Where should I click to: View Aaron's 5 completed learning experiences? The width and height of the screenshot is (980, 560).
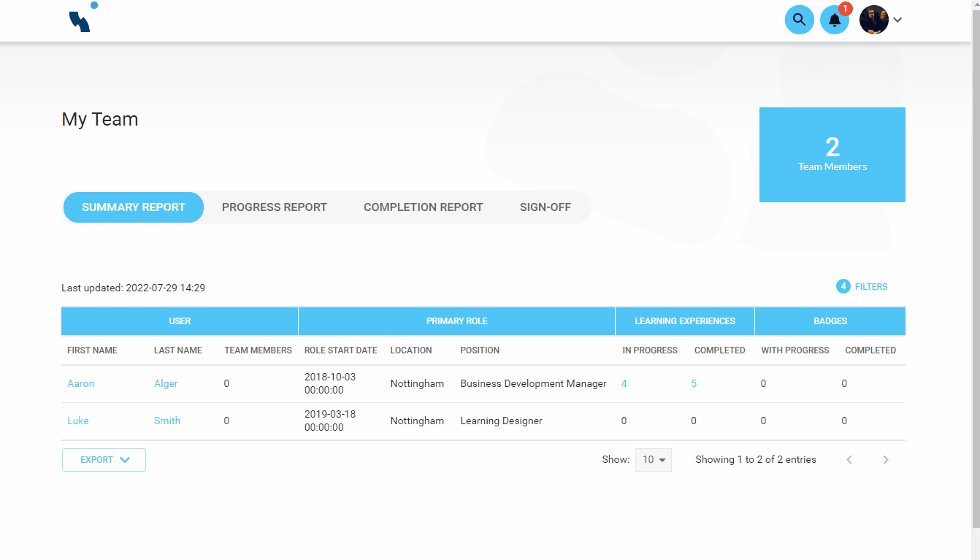coord(693,383)
